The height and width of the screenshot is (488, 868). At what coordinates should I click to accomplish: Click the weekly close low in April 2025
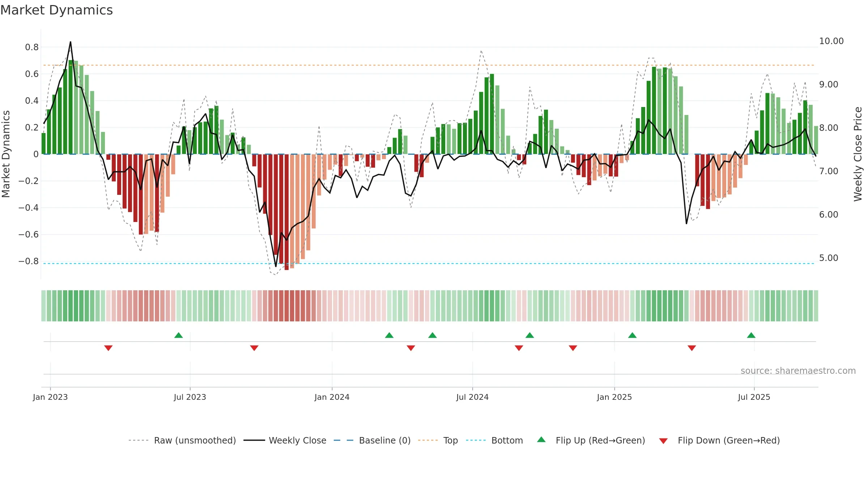(686, 223)
